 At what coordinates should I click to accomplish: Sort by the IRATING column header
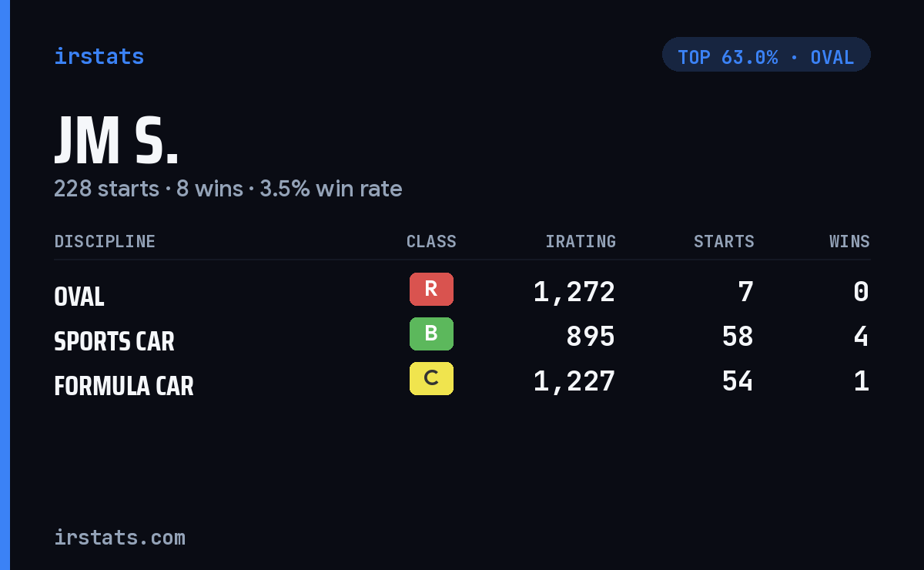pos(581,241)
